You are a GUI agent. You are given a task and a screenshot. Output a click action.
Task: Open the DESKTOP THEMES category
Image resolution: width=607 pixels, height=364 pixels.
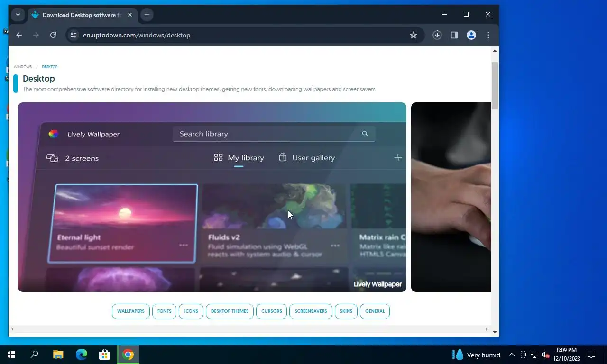230,311
